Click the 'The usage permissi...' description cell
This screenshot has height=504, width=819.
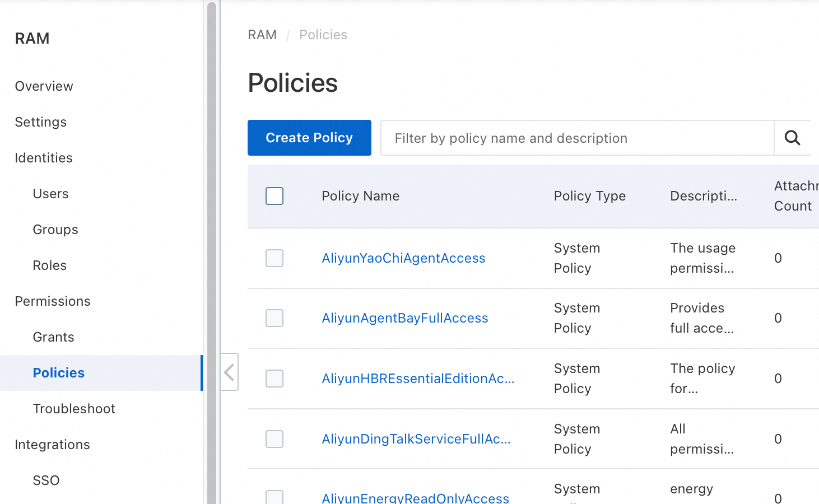[x=703, y=258]
